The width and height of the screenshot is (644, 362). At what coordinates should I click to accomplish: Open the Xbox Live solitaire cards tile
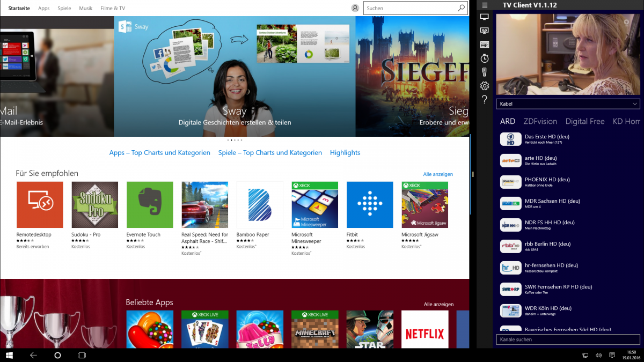click(205, 329)
